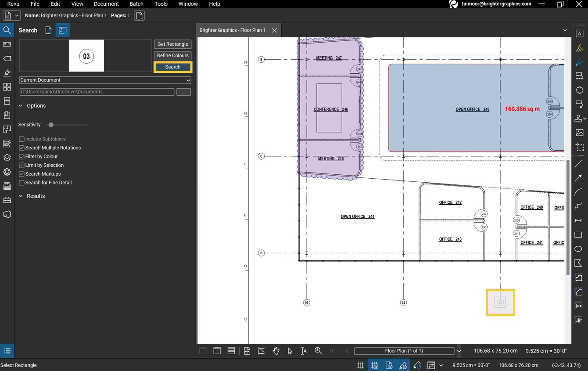Open the Properties gear panel in the sidebar
This screenshot has height=371, width=588.
point(7,172)
